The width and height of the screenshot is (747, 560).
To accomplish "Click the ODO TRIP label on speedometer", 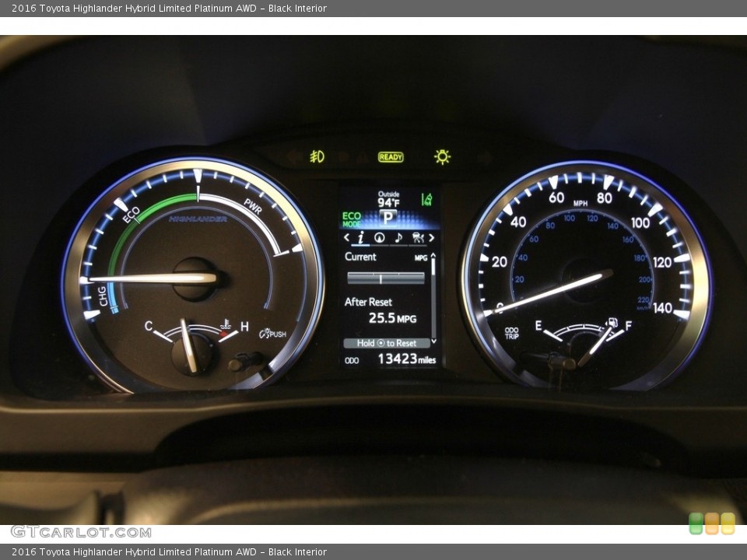I will 512,333.
